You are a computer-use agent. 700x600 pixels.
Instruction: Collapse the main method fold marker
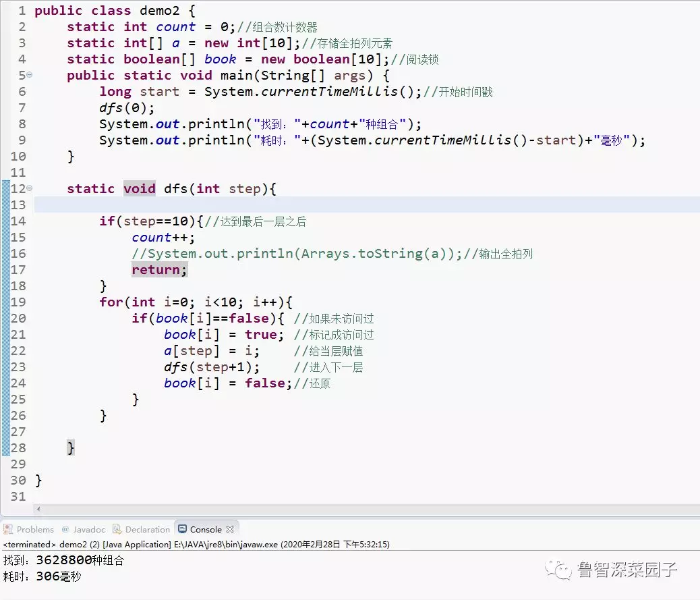[x=30, y=75]
